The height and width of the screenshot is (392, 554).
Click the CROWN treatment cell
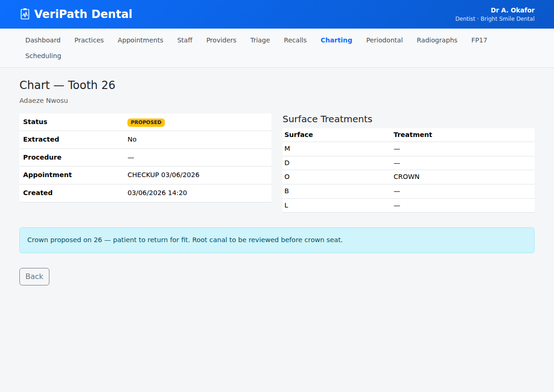(406, 177)
